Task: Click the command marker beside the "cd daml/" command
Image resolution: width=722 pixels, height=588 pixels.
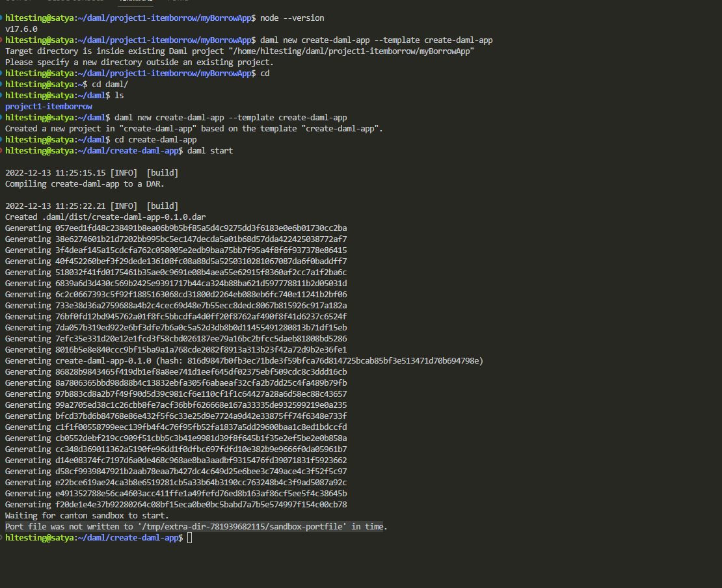Action: (2, 85)
